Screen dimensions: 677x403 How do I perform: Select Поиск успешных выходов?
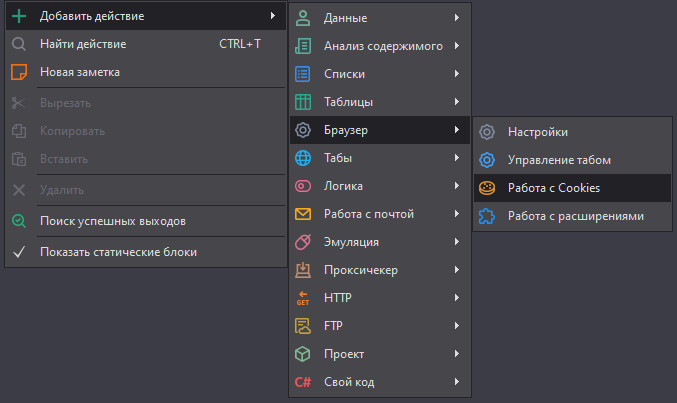coord(112,221)
